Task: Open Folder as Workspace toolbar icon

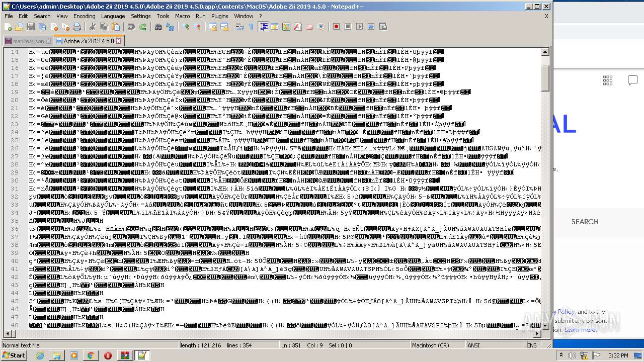Action: pos(309,27)
